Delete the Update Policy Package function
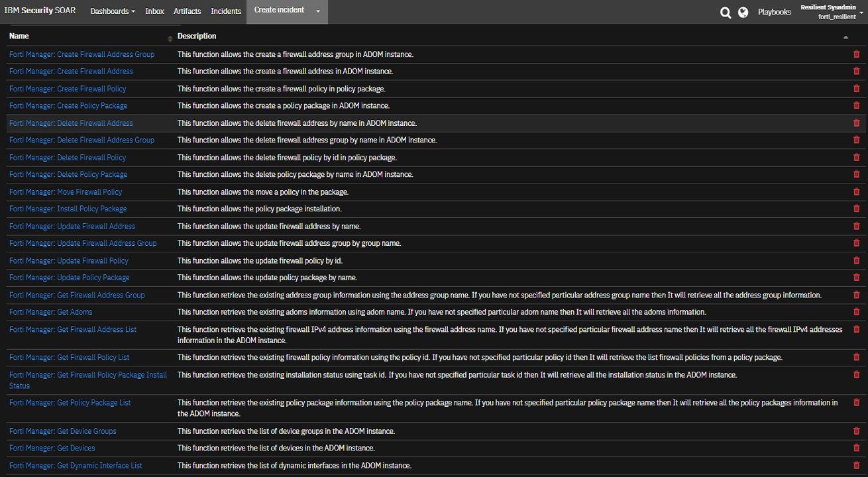868x477 pixels. point(856,278)
